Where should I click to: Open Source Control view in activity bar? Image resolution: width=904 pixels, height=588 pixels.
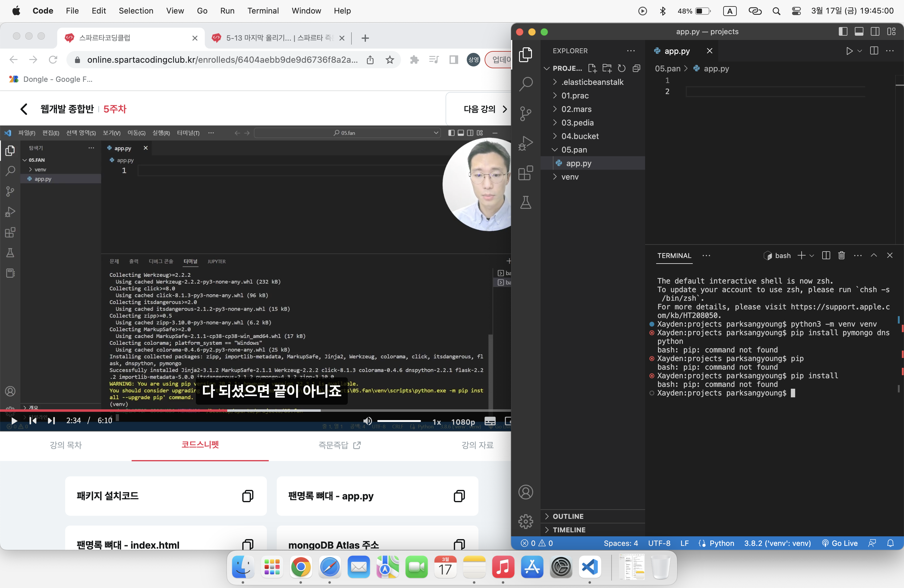coord(526,113)
